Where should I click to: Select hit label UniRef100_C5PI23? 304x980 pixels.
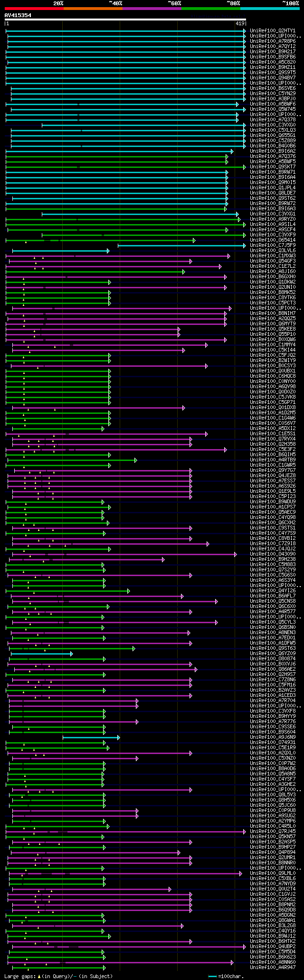pyautogui.click(x=273, y=496)
